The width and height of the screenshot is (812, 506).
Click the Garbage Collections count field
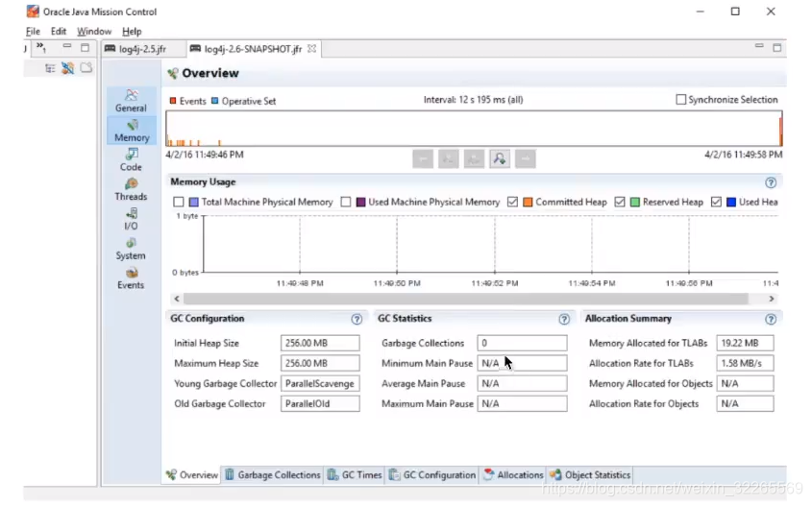(x=522, y=343)
